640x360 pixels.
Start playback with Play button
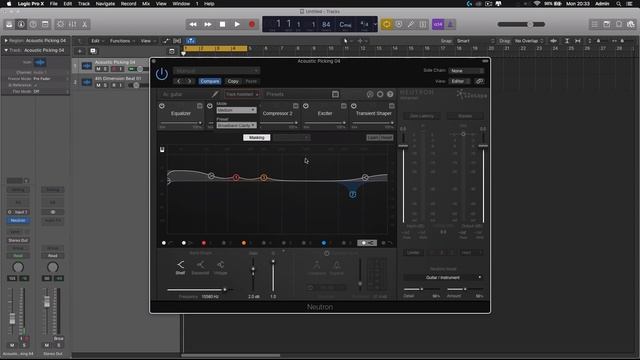pyautogui.click(x=237, y=24)
